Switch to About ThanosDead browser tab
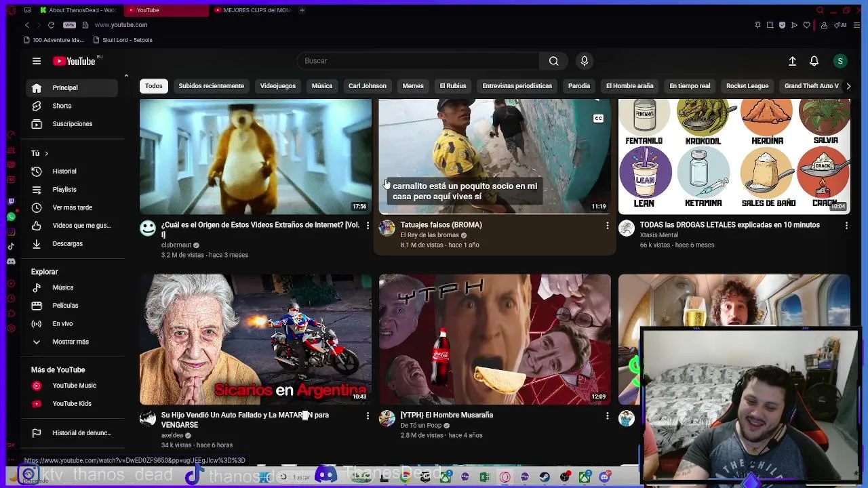 (77, 10)
